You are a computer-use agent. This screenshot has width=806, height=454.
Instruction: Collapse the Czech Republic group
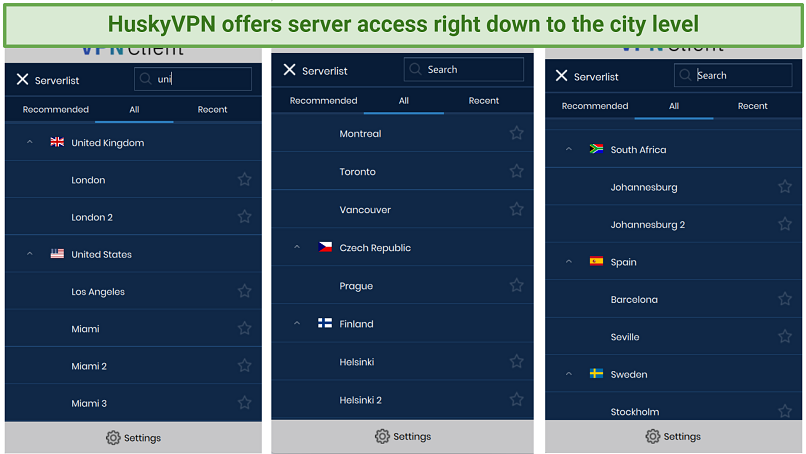click(297, 247)
